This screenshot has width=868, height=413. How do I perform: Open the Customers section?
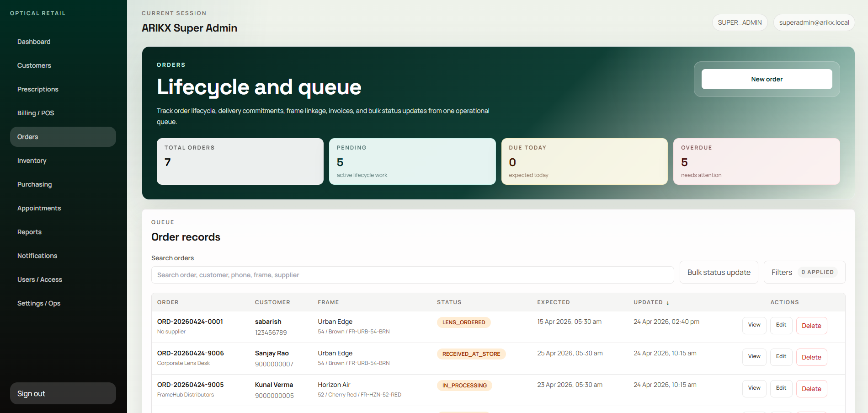point(34,65)
